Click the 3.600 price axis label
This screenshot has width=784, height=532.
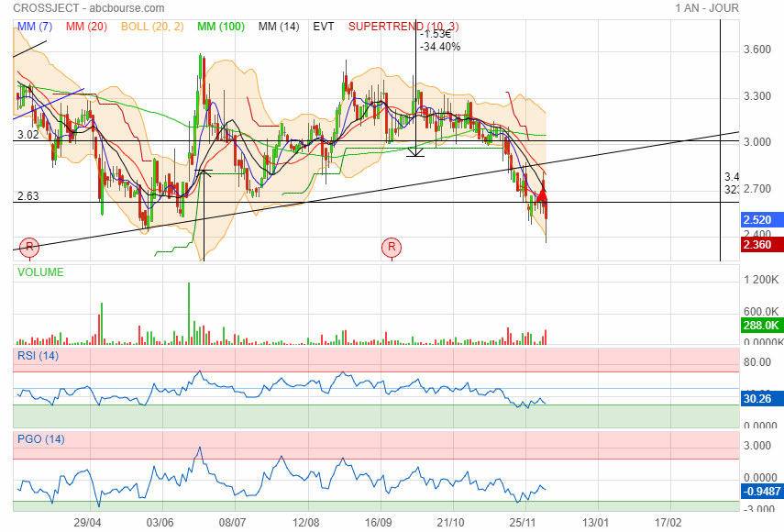(x=757, y=50)
